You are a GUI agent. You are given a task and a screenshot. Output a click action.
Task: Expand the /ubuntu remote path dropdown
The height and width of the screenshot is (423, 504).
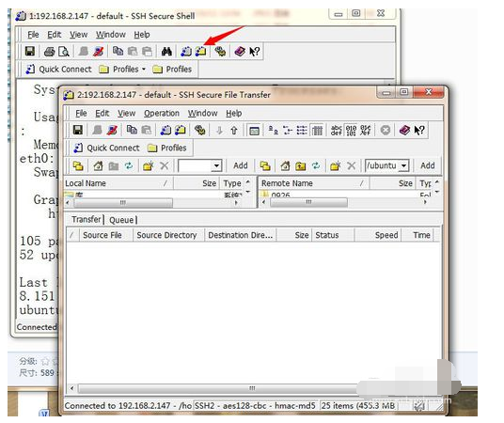403,165
